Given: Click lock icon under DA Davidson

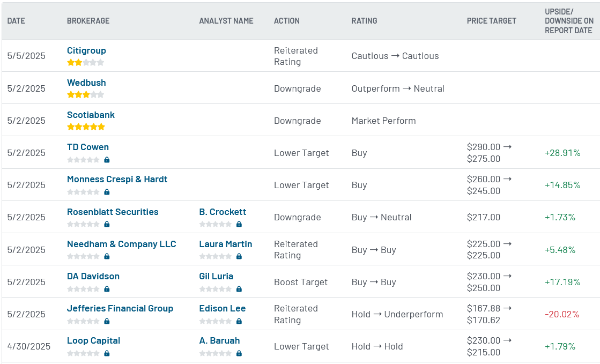Looking at the screenshot, I should coord(107,288).
